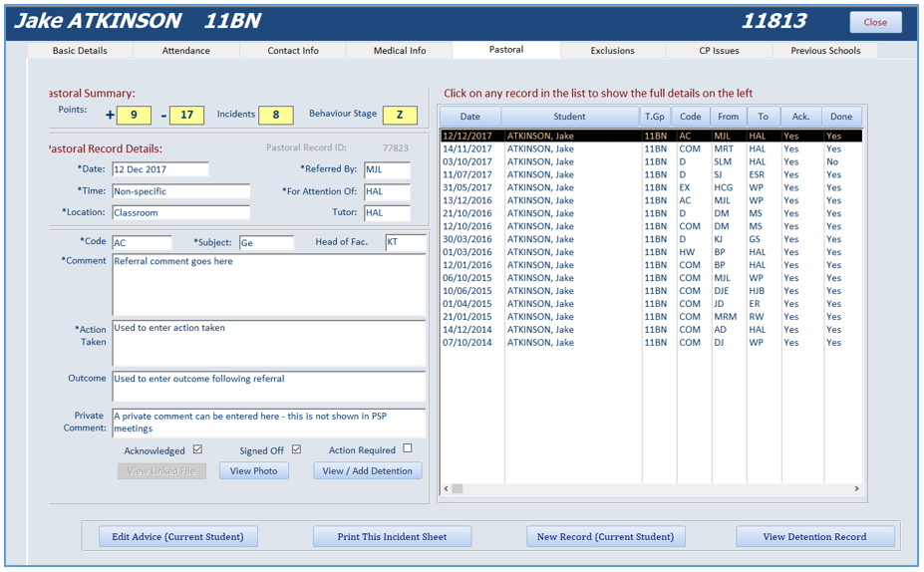Create New Record (Current Student)

coord(606,537)
